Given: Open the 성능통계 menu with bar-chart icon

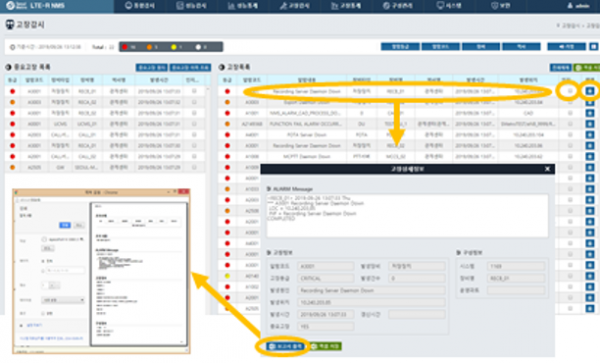Looking at the screenshot, I should coord(243,6).
